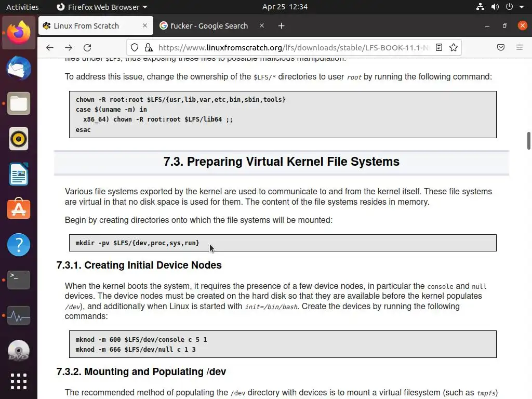This screenshot has height=399, width=532.
Task: Open the DVD disc in dock
Action: [19, 351]
